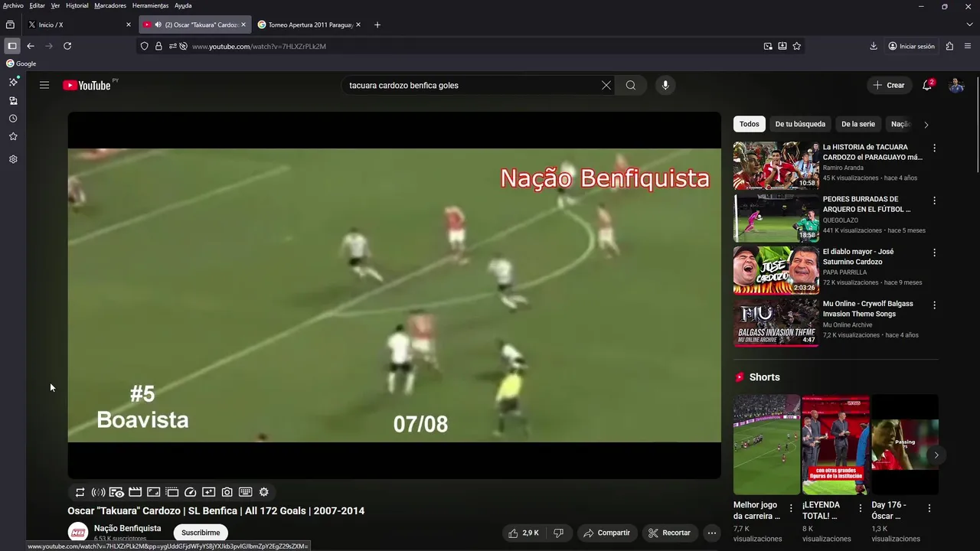The width and height of the screenshot is (980, 551).
Task: Click the playback speed gauge icon
Action: tap(191, 492)
